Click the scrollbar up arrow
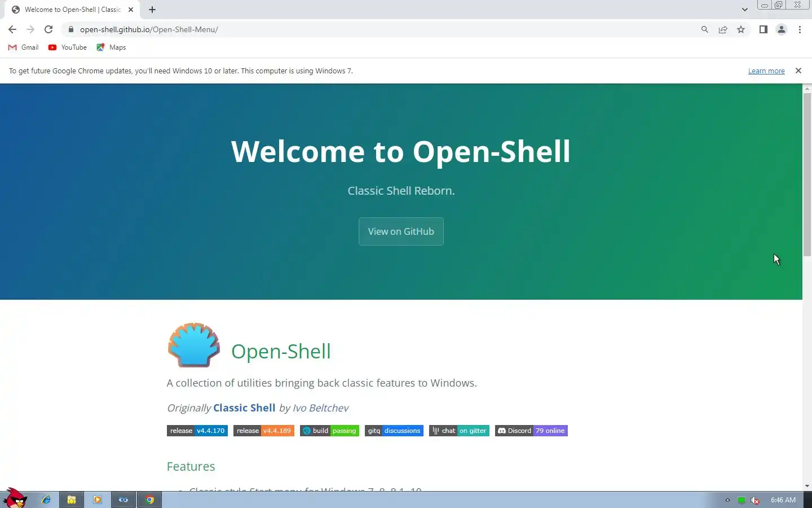The height and width of the screenshot is (508, 812). (807, 89)
